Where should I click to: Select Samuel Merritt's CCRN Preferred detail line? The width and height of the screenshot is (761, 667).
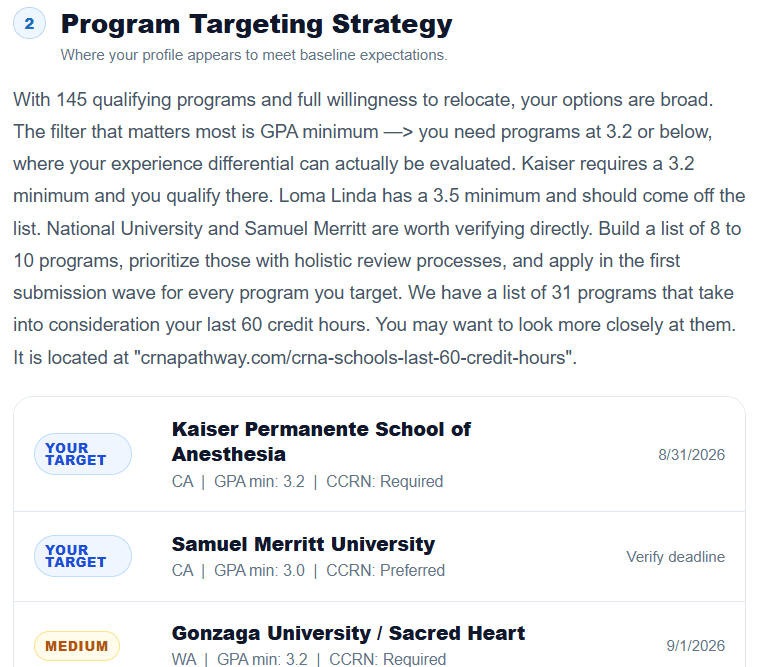click(x=308, y=570)
